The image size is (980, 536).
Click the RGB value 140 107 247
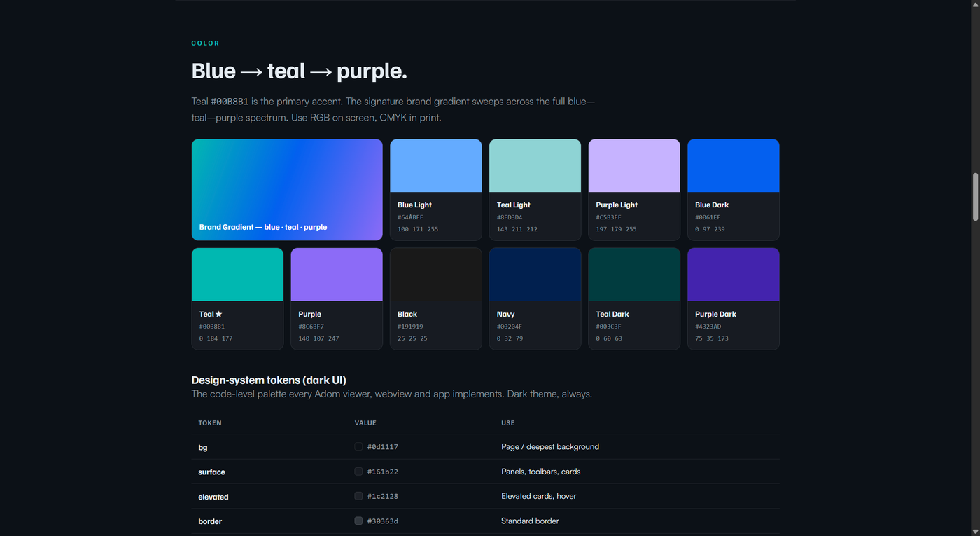point(318,338)
